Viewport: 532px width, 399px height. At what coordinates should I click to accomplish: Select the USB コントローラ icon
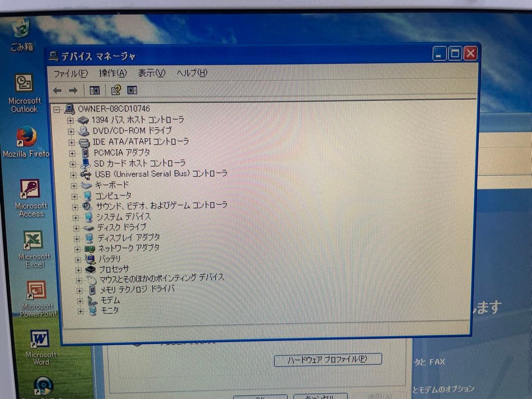click(x=85, y=174)
